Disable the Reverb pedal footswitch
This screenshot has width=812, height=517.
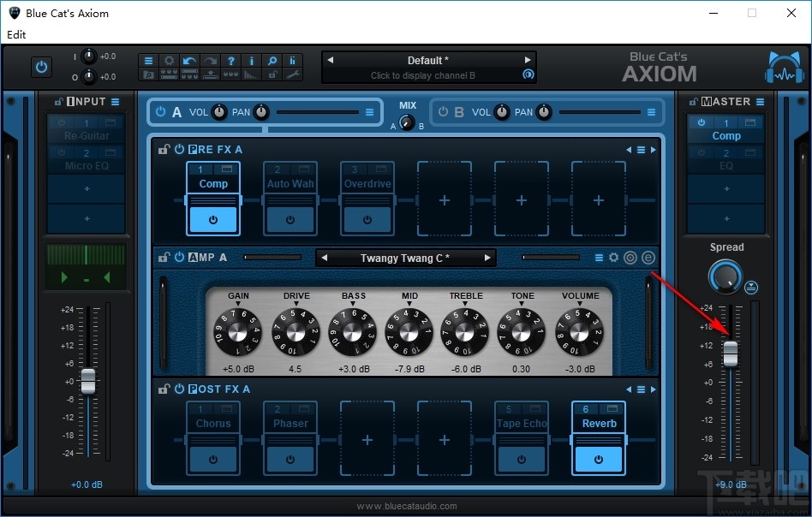[599, 460]
